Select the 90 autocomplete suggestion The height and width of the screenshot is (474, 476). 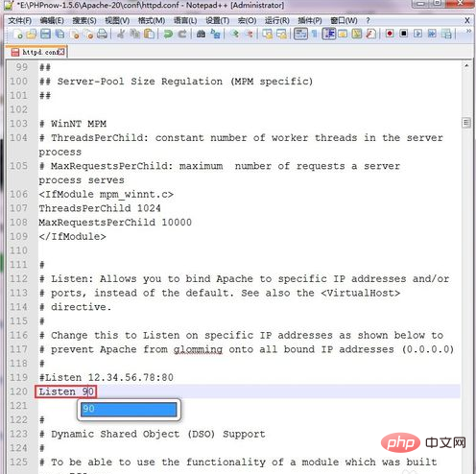129,409
